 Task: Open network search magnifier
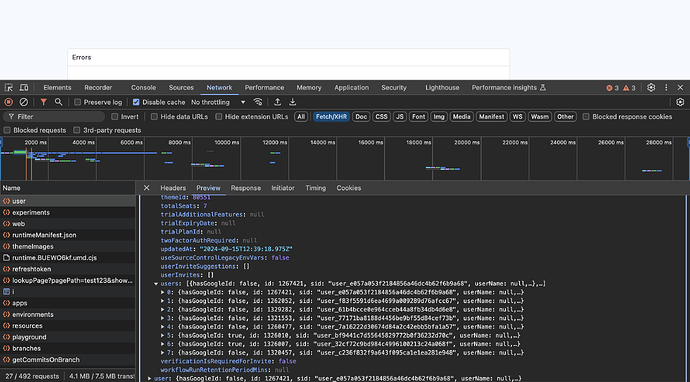[x=59, y=102]
